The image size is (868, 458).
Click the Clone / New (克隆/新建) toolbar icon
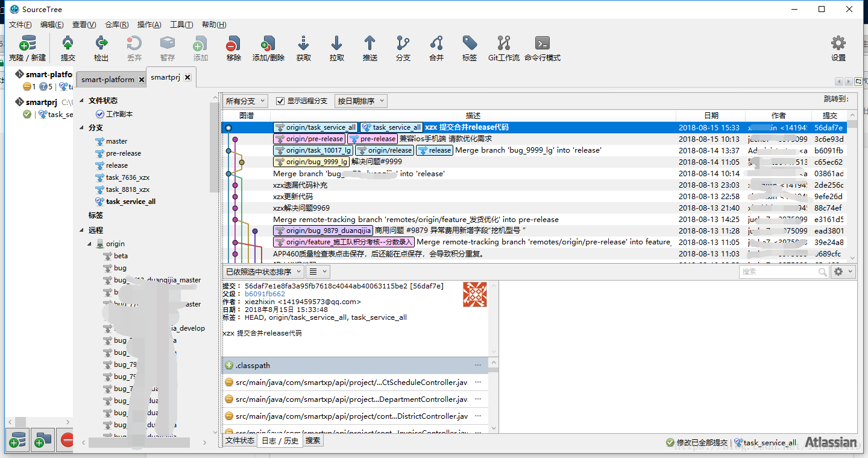coord(27,44)
